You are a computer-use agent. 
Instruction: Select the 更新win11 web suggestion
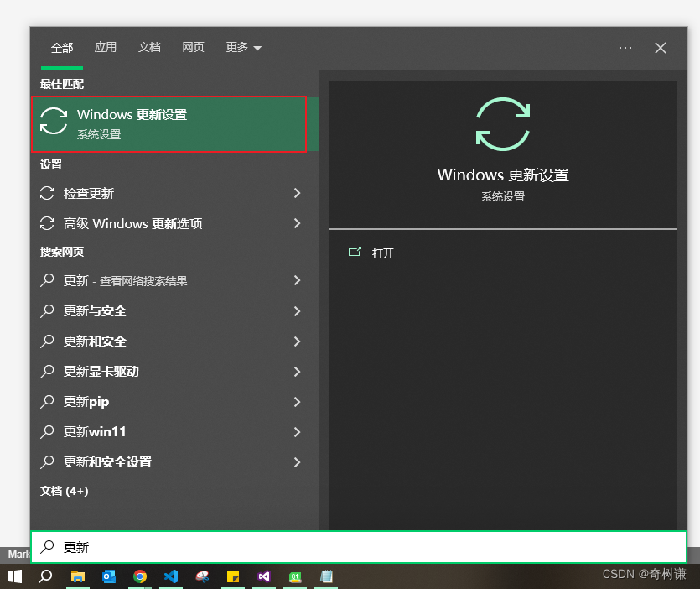pos(174,432)
